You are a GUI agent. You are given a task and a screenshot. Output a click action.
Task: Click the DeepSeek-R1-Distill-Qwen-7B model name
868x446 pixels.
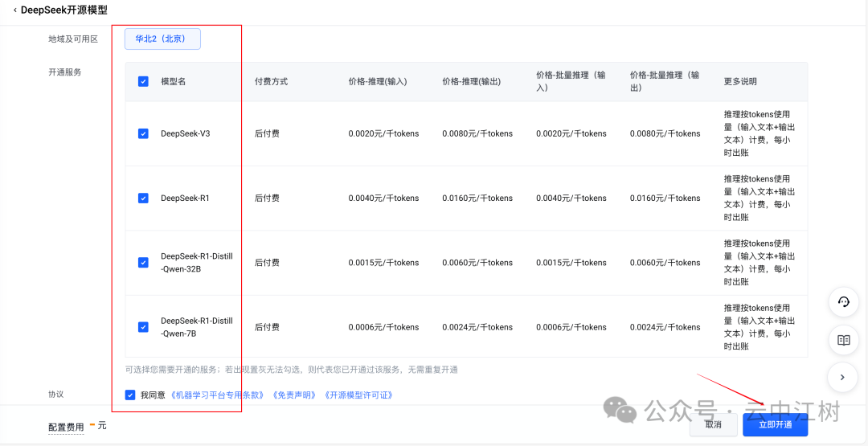[x=197, y=327]
